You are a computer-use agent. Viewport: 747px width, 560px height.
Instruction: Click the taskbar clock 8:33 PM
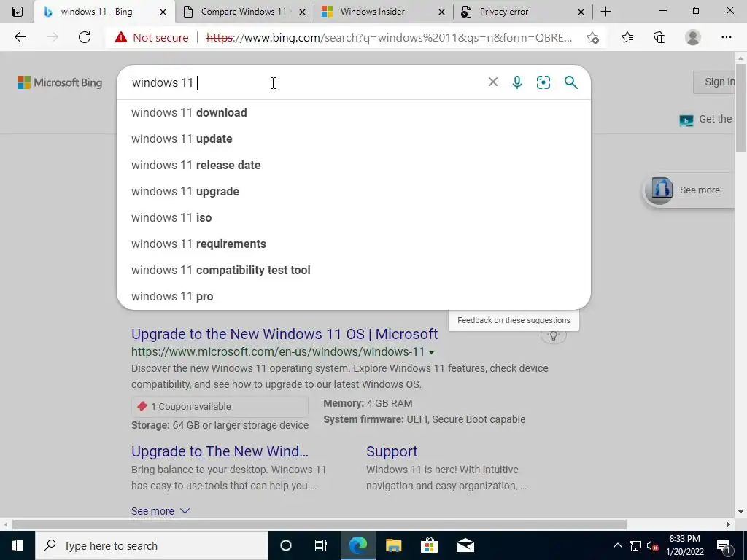(684, 545)
